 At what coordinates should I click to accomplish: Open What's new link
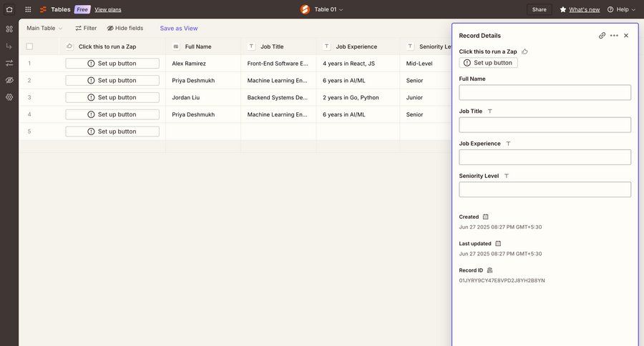tap(584, 9)
